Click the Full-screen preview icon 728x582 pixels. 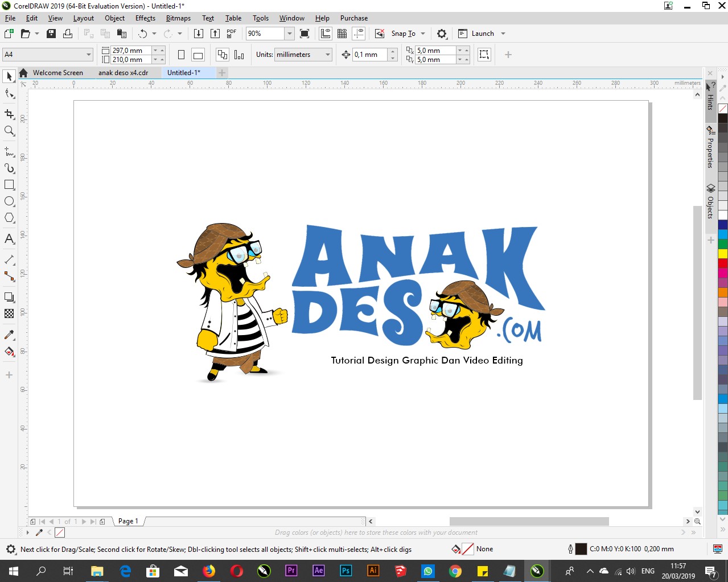[x=305, y=34]
